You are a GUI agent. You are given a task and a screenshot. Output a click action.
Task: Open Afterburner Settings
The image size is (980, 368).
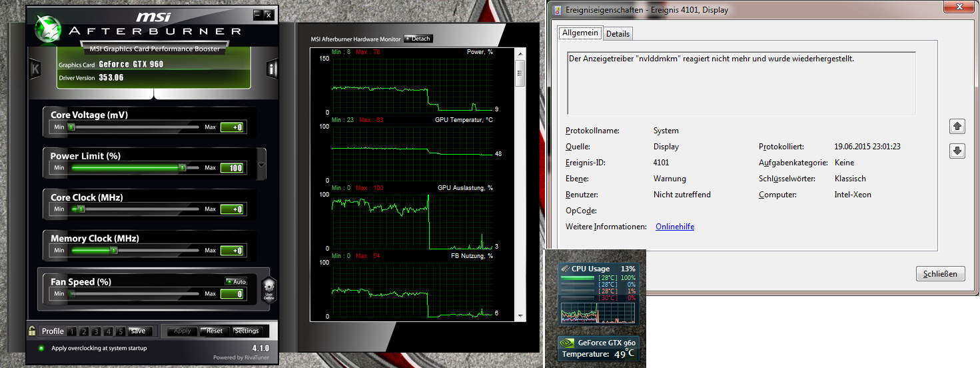tap(246, 331)
